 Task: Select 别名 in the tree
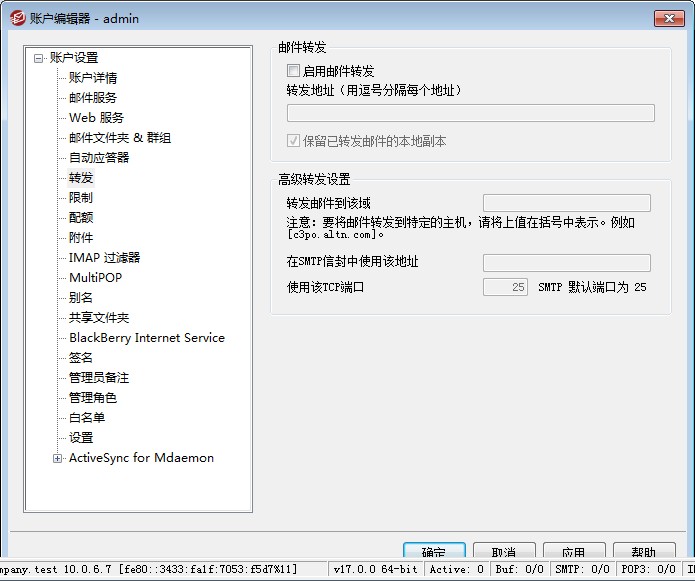tap(81, 298)
